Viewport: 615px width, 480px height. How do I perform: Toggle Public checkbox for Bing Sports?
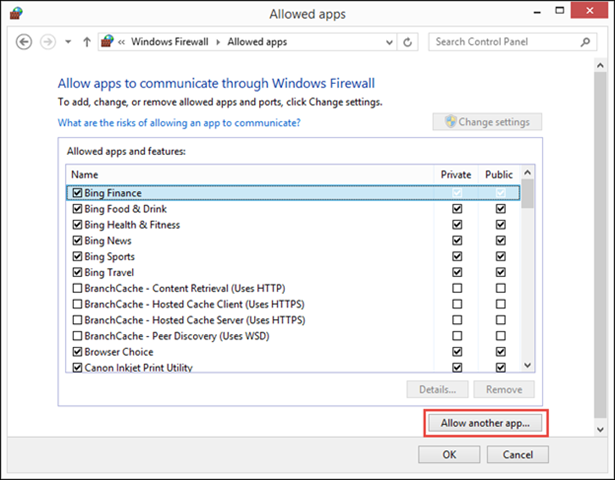point(500,256)
